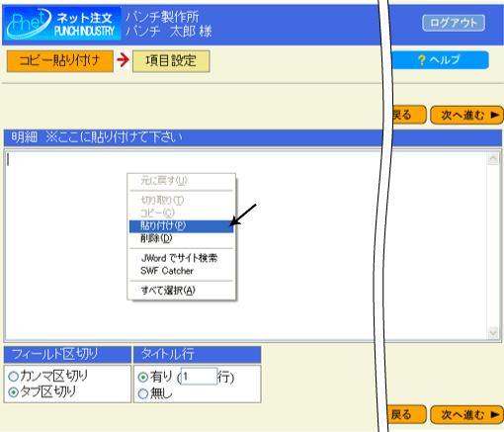504x432 pixels.
Task: Click the コピー貼り付け step button
Action: point(60,61)
